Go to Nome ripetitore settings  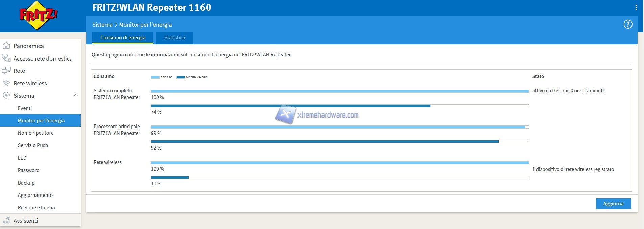tap(35, 133)
